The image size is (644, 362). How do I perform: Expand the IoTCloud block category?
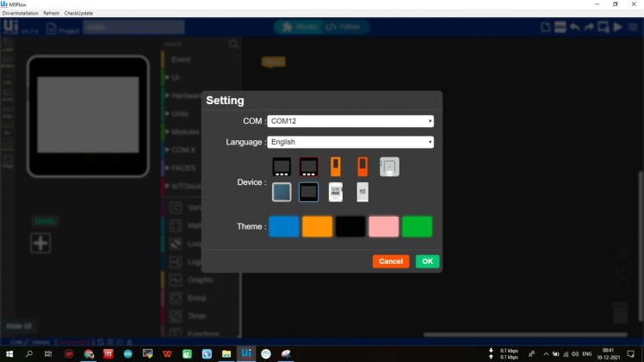(186, 186)
